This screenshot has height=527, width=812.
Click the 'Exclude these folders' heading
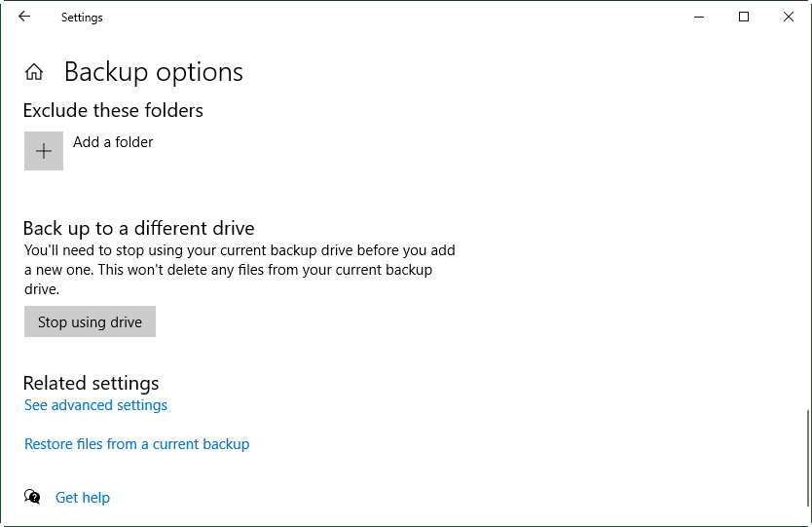coord(113,110)
